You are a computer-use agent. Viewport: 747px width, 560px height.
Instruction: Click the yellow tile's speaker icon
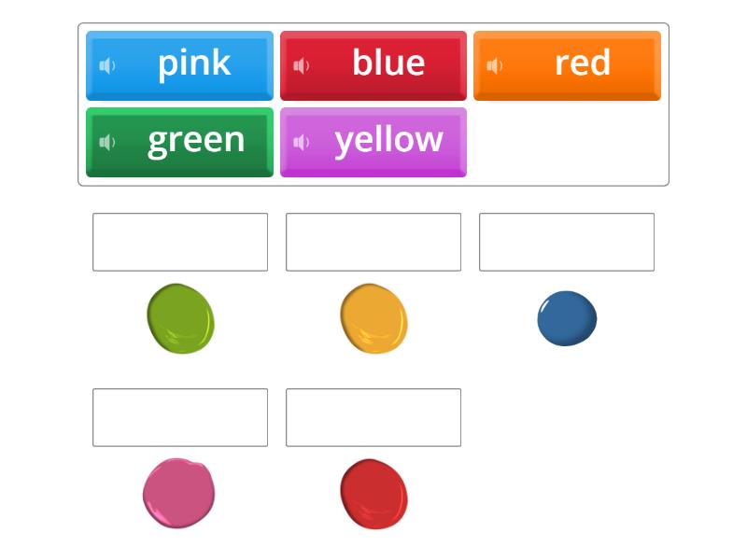click(300, 140)
